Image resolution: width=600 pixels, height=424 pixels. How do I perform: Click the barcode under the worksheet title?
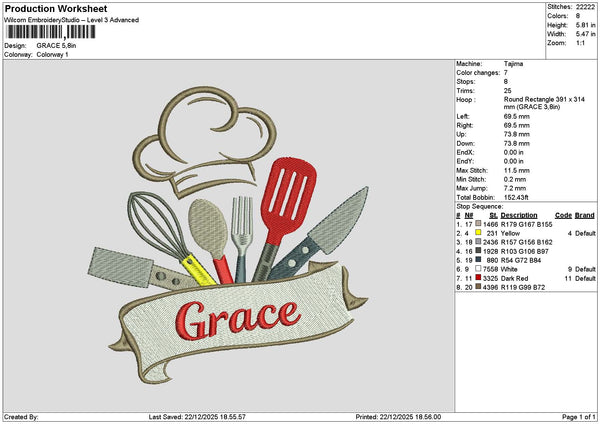pos(50,32)
